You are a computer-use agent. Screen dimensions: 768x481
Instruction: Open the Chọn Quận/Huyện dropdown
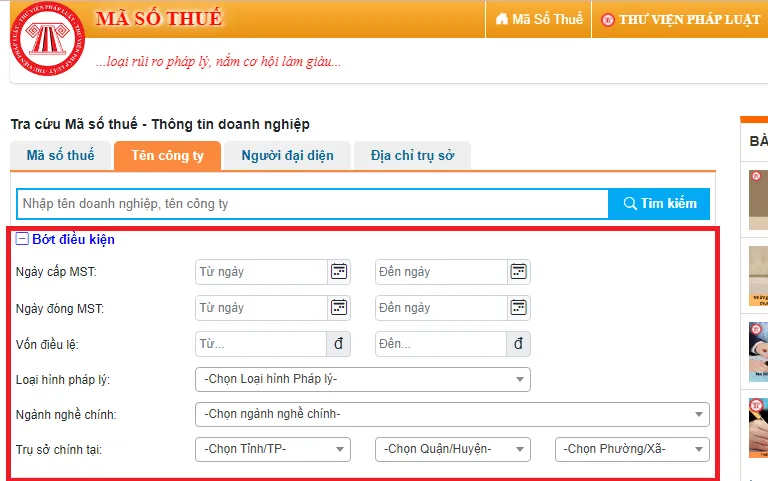pos(453,449)
